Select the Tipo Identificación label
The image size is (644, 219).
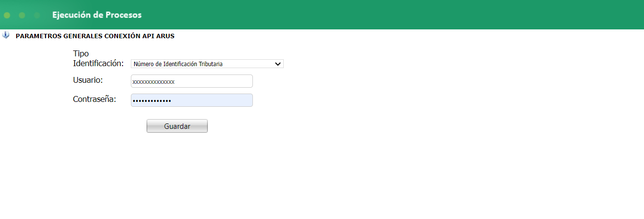click(x=98, y=58)
